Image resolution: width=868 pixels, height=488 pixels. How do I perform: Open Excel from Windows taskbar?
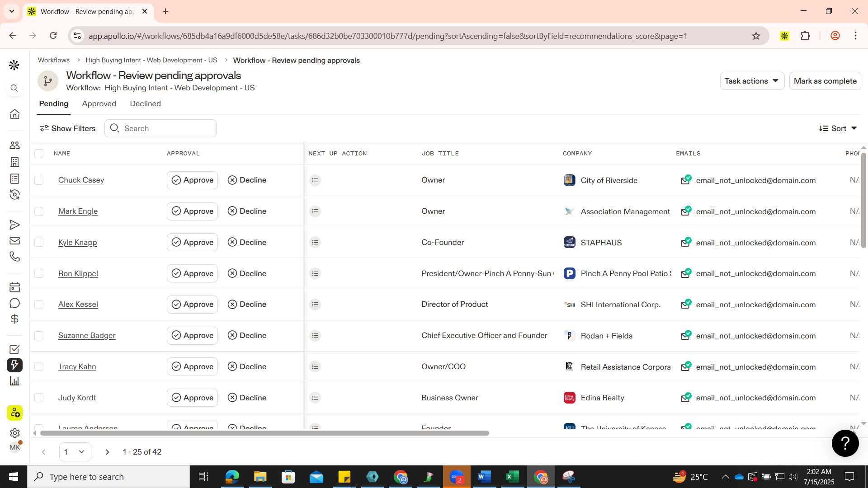coord(512,477)
